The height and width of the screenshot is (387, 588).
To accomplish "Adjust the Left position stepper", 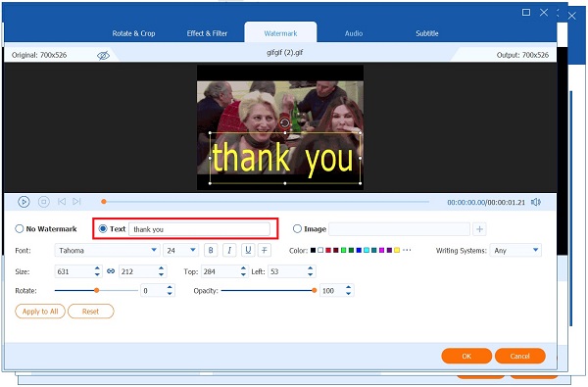I will click(310, 271).
